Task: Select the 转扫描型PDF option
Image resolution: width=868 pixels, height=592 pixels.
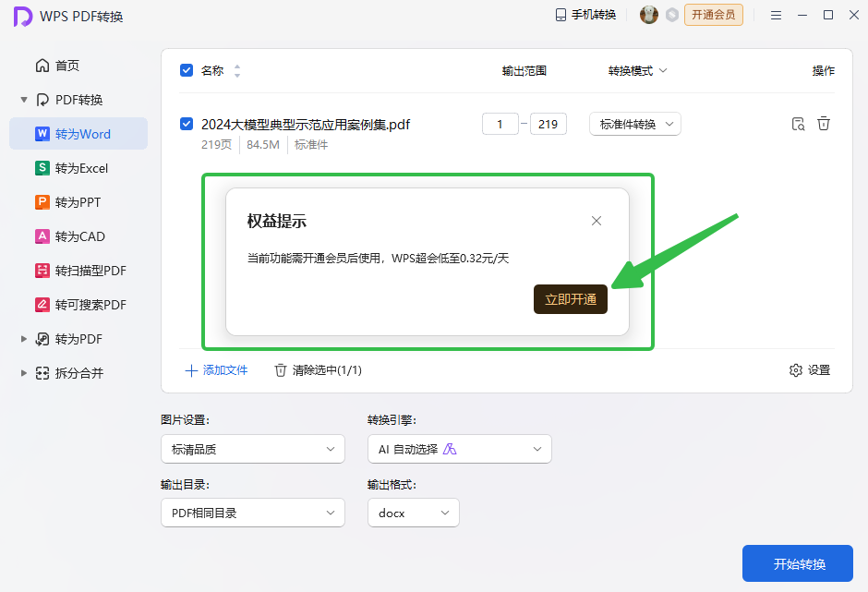Action: [78, 271]
